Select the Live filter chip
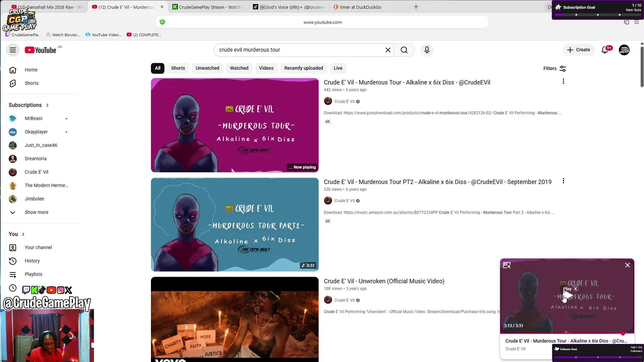Image resolution: width=644 pixels, height=362 pixels. coord(338,68)
